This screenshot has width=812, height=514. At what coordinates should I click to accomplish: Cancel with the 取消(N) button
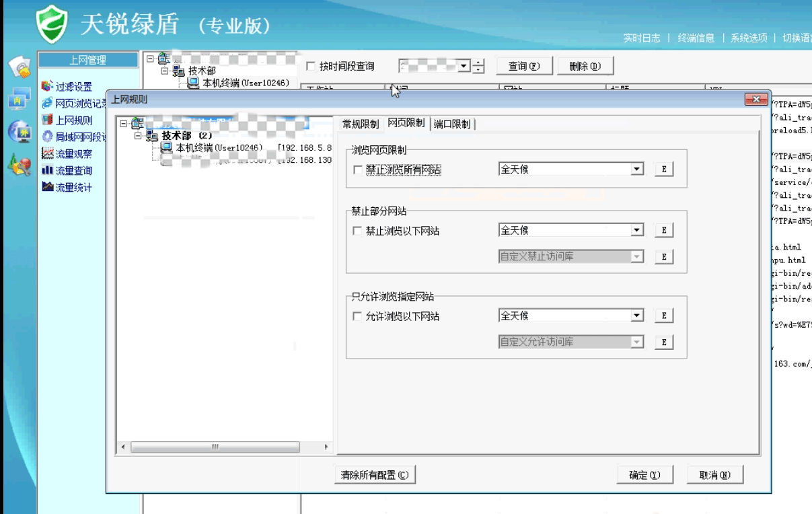715,475
